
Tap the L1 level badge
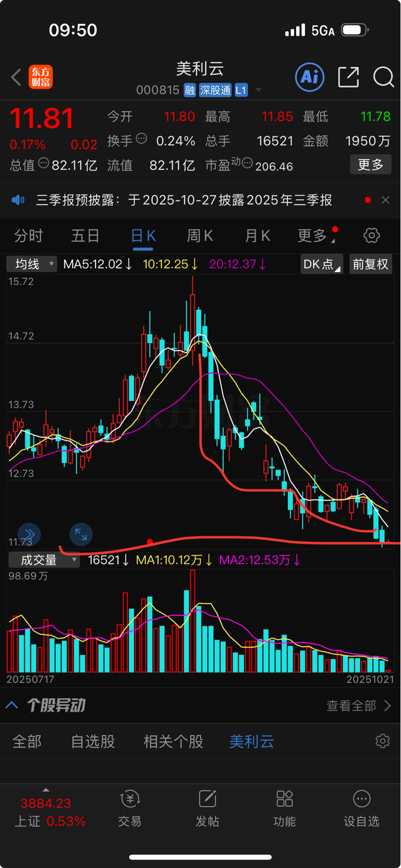241,90
